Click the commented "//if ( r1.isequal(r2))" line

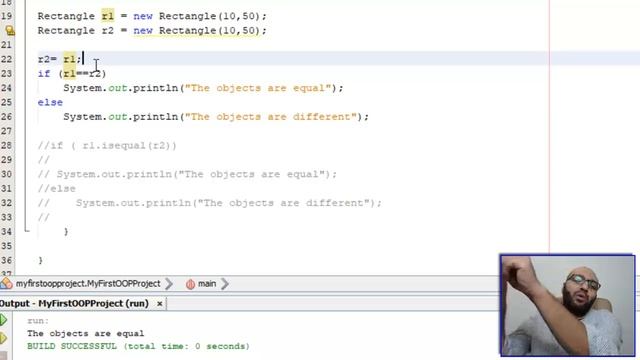click(107, 146)
